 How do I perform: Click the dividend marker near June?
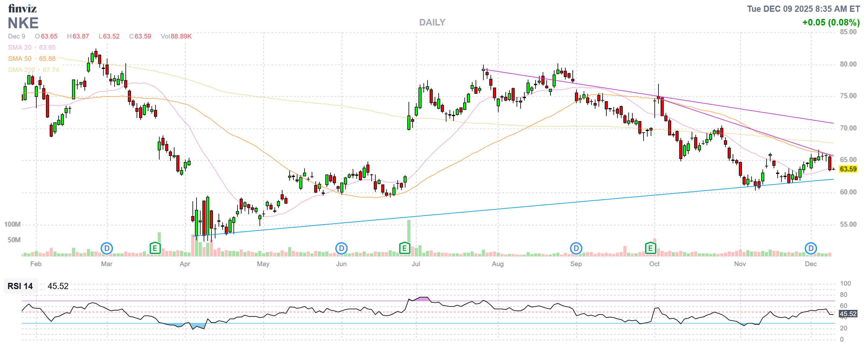tap(341, 249)
